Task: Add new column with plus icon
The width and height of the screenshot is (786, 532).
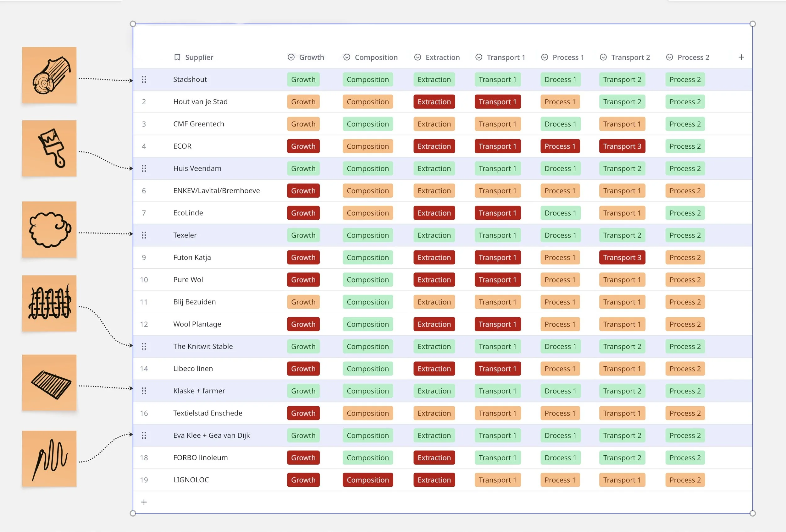Action: [741, 58]
